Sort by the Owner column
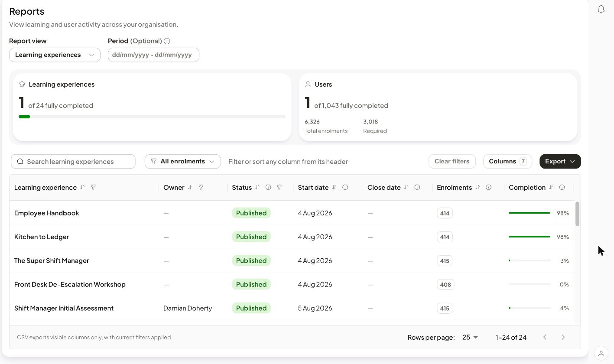This screenshot has height=364, width=614. point(190,188)
